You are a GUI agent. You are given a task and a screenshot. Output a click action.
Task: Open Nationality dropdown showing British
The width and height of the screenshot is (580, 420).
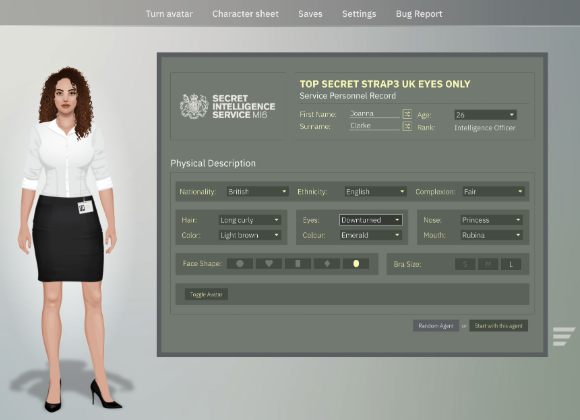click(257, 192)
